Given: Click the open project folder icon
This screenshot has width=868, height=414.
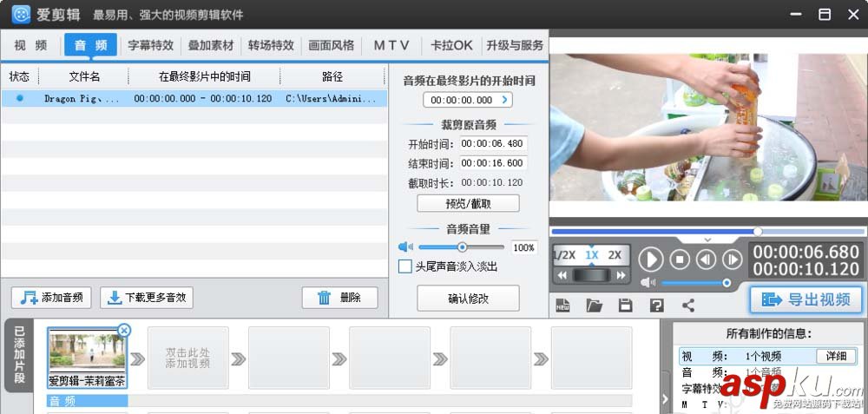Looking at the screenshot, I should (x=594, y=305).
